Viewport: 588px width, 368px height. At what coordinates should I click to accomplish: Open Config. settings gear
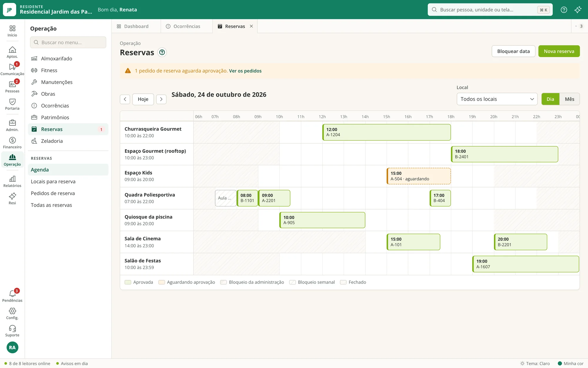click(x=12, y=314)
